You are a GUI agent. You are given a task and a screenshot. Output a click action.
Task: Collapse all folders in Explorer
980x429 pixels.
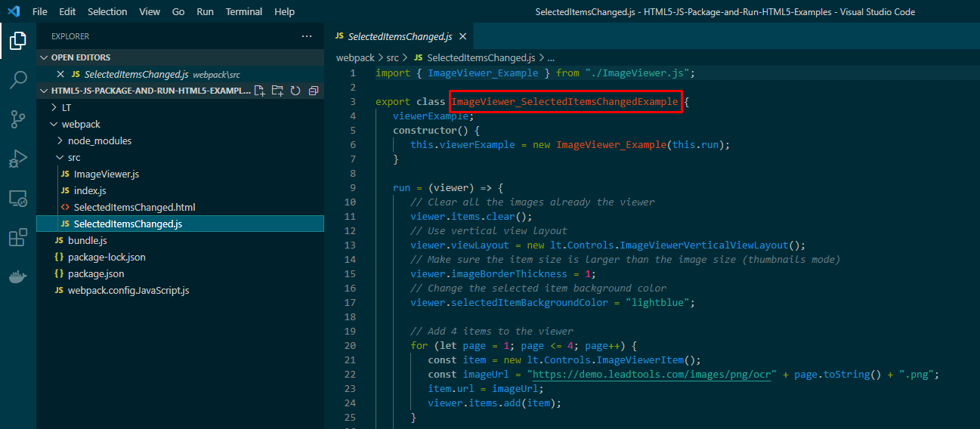(313, 91)
